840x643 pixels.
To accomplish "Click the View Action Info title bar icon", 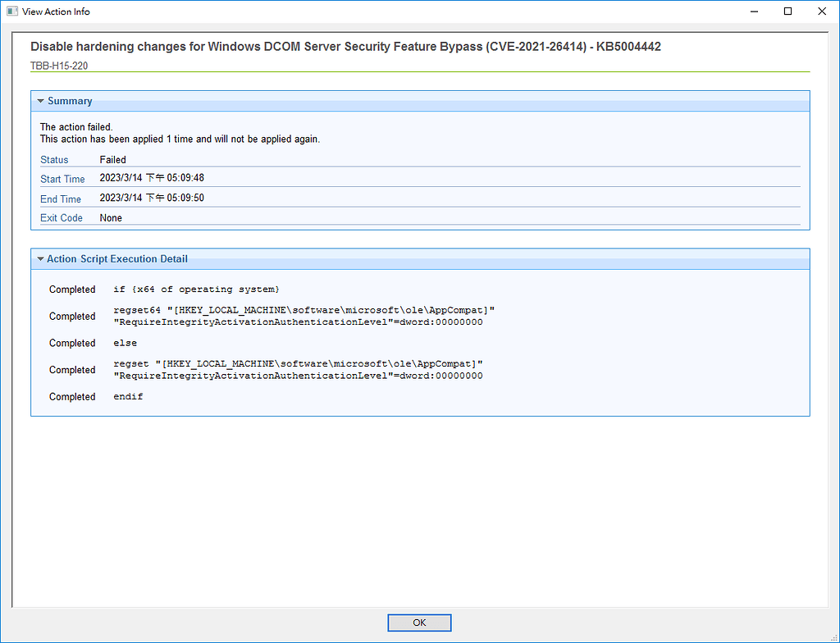I will point(11,11).
